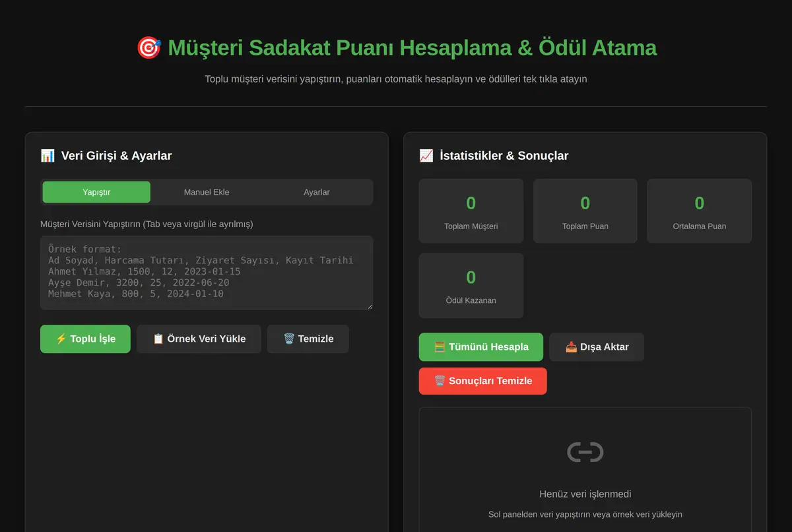
Task: Click the Toplam Puan stat card
Action: point(585,211)
